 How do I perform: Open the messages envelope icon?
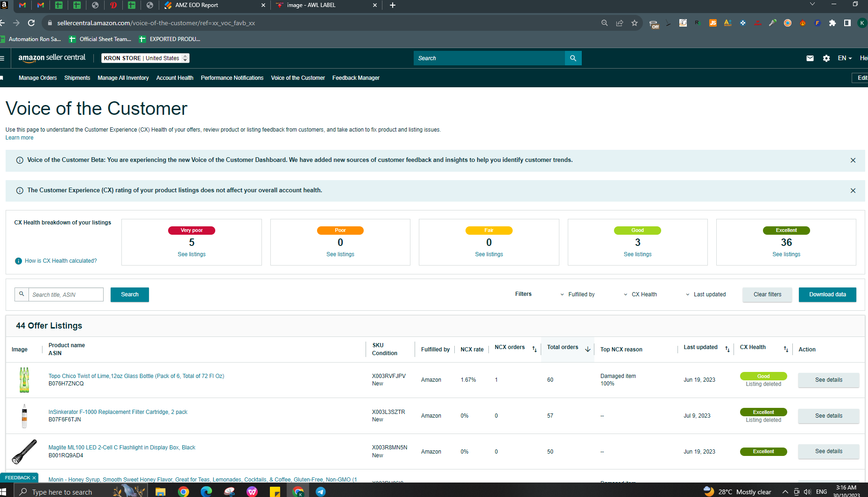810,58
